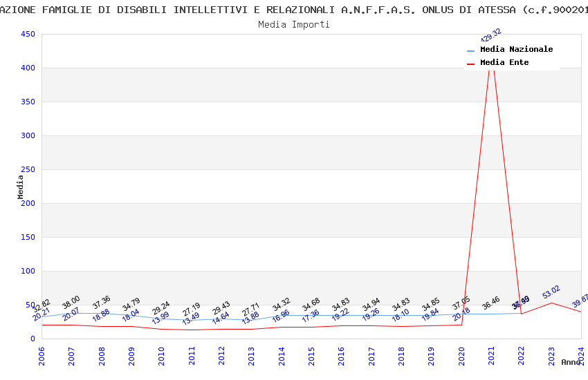Select year 2007 on the x-axis
The height and width of the screenshot is (380, 588).
coord(72,356)
